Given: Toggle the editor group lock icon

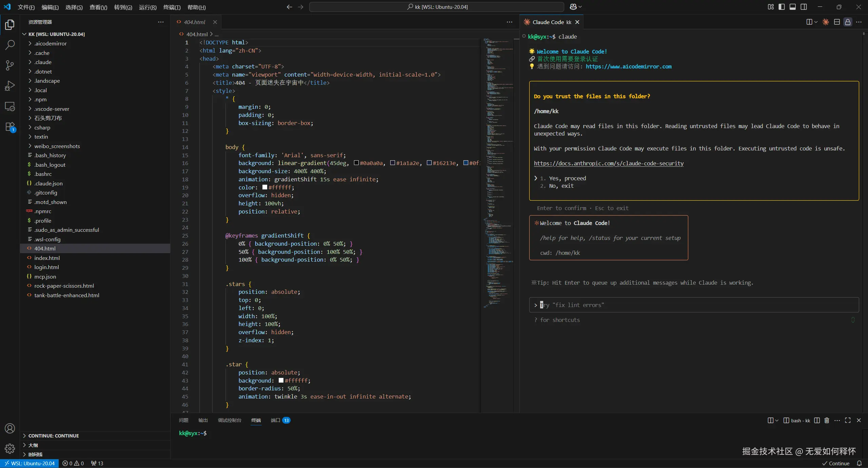Looking at the screenshot, I should [x=848, y=22].
